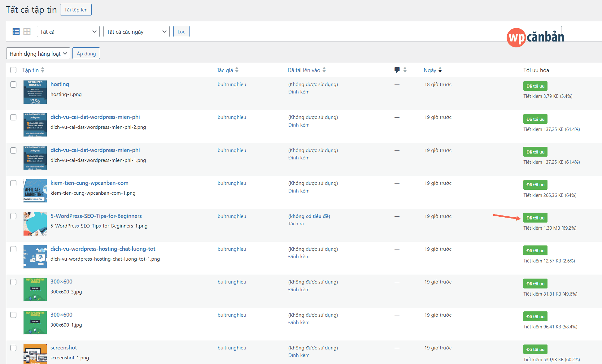This screenshot has width=602, height=364.
Task: Click the Tải tệp lên button
Action: pos(76,10)
